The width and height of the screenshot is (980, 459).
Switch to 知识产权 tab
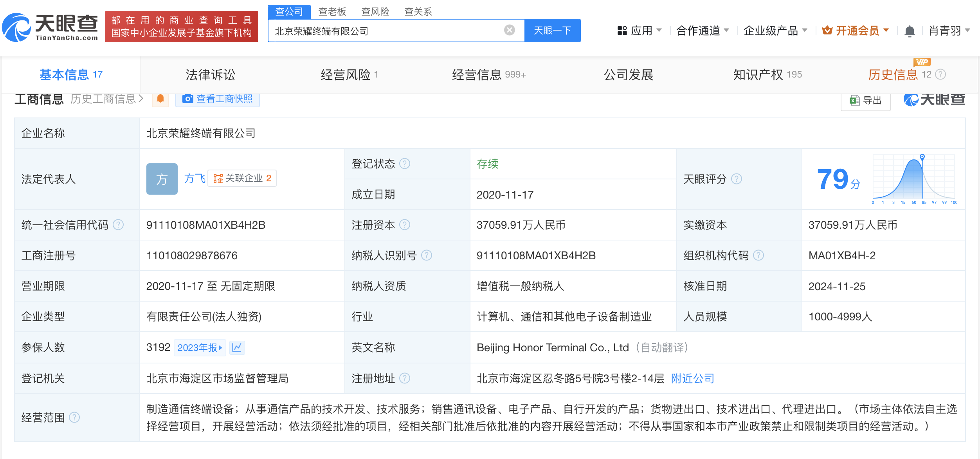pyautogui.click(x=767, y=74)
